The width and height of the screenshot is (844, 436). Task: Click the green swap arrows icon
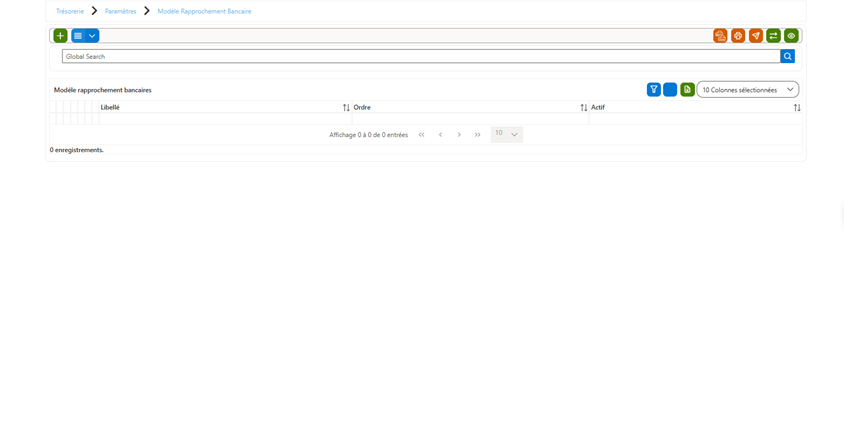(x=773, y=36)
